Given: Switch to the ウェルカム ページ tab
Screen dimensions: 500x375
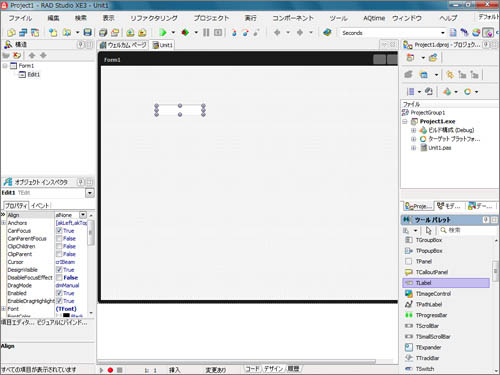Looking at the screenshot, I should [123, 45].
